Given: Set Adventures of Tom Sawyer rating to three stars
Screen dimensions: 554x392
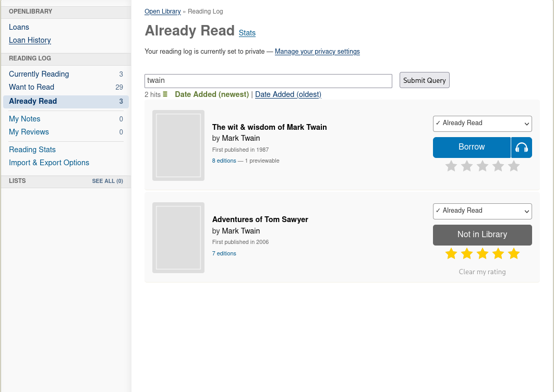Looking at the screenshot, I should click(483, 253).
